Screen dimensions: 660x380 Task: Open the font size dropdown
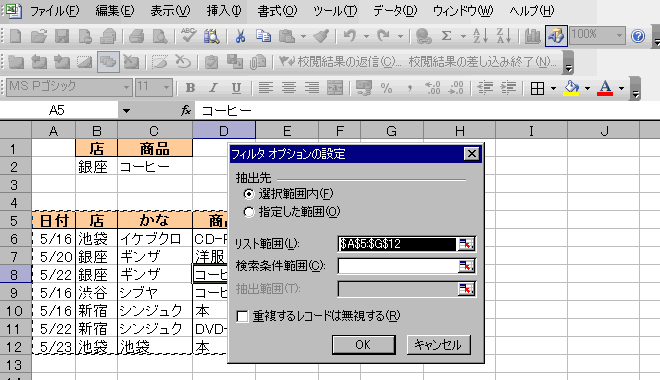point(167,88)
